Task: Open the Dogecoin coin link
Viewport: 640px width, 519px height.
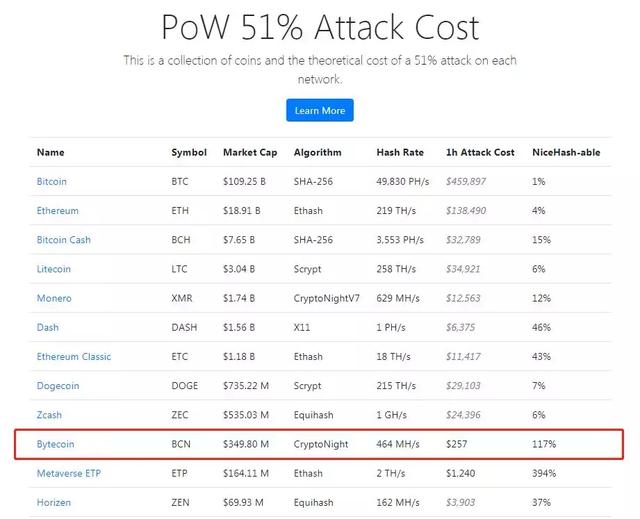Action: click(x=58, y=386)
